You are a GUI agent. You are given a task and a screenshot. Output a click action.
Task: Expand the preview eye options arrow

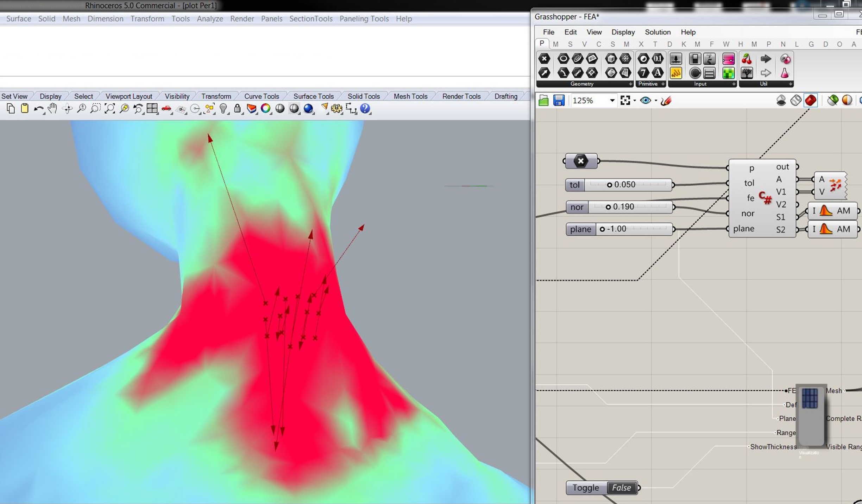coord(656,101)
